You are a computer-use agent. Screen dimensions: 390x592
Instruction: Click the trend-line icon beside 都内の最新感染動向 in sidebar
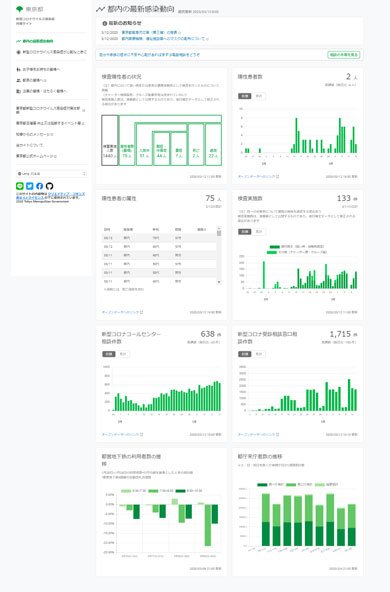click(18, 41)
